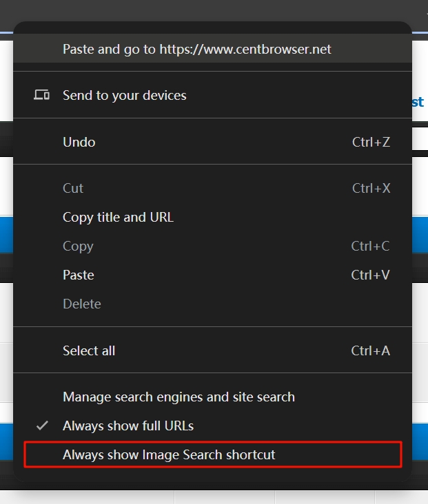This screenshot has height=504, width=428.
Task: Select the greyed-out Cut entry
Action: (72, 188)
